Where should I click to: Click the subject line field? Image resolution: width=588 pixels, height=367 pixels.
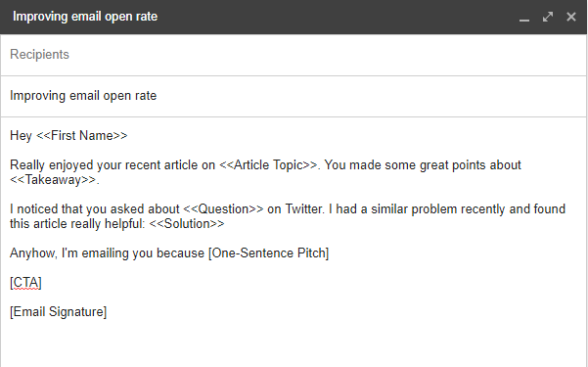tap(294, 96)
